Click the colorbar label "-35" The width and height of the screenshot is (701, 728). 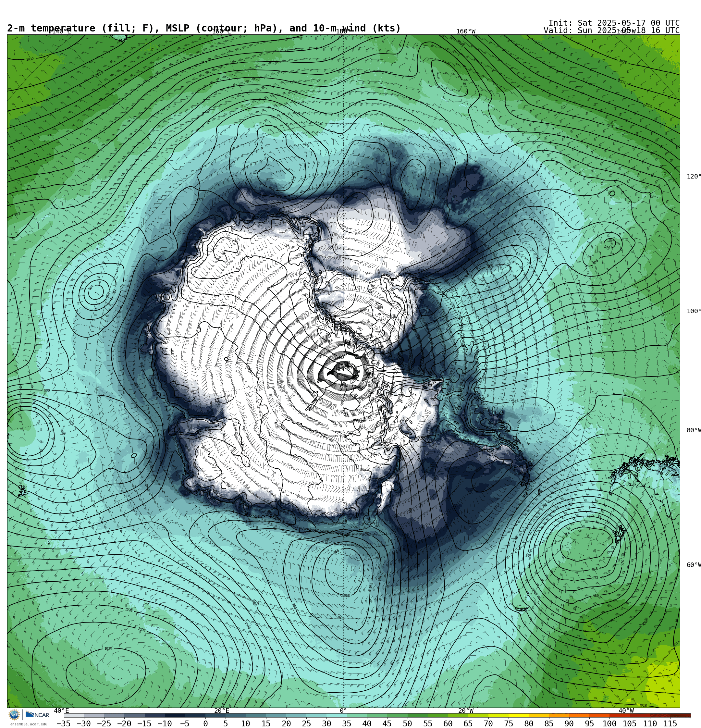pos(63,723)
